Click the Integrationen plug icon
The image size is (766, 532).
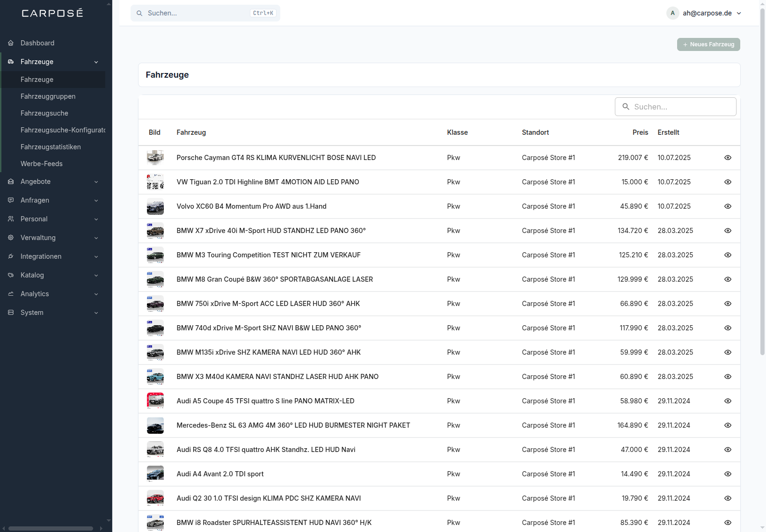(11, 256)
